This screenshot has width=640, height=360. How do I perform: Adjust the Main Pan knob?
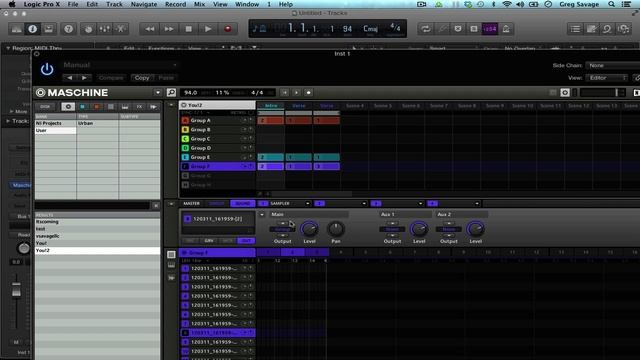click(336, 229)
